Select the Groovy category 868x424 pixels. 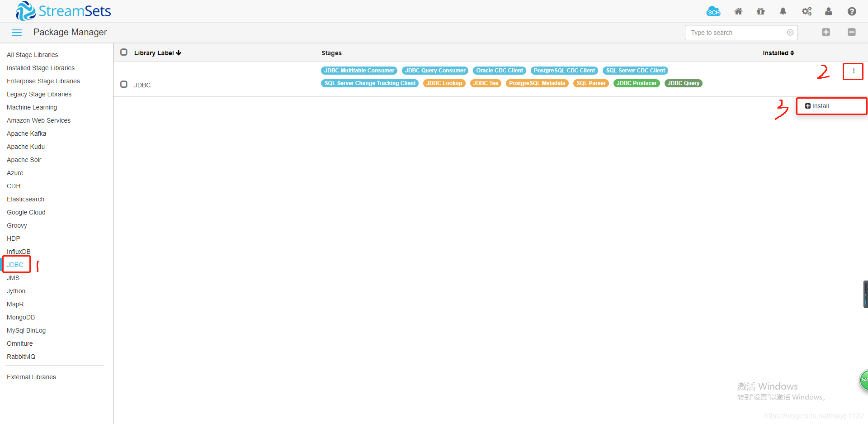(x=17, y=225)
